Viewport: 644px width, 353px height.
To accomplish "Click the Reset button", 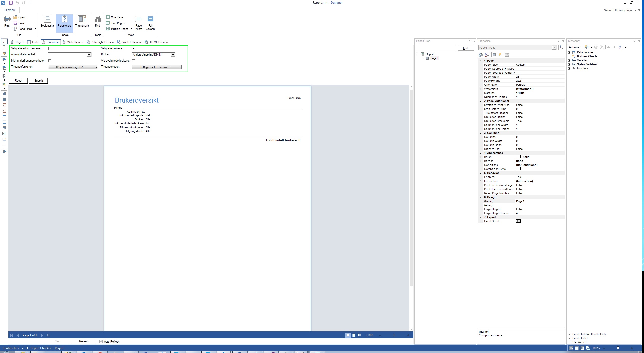I will [x=18, y=81].
